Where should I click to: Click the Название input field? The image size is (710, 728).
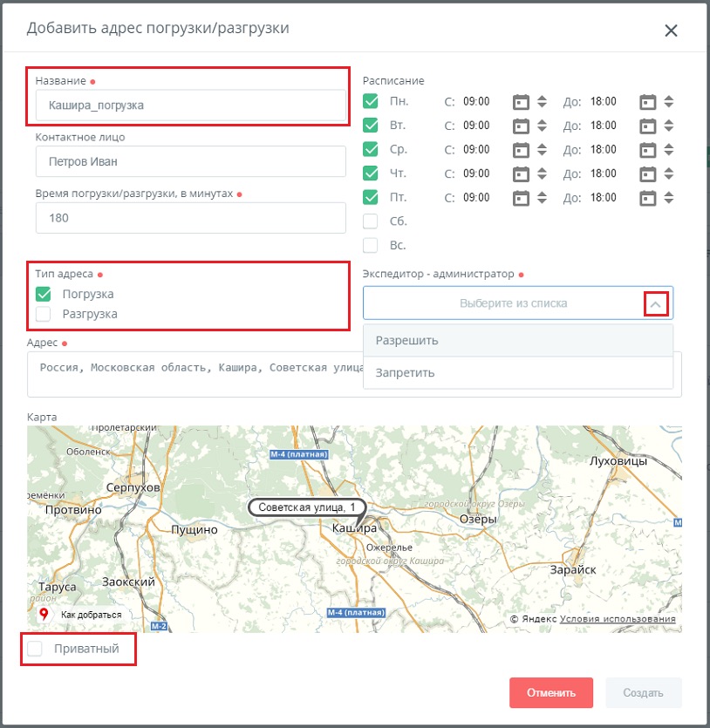[191, 105]
